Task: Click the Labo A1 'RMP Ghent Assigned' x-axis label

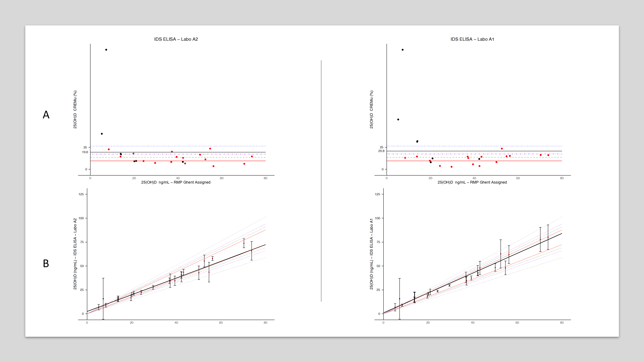Action: point(472,182)
